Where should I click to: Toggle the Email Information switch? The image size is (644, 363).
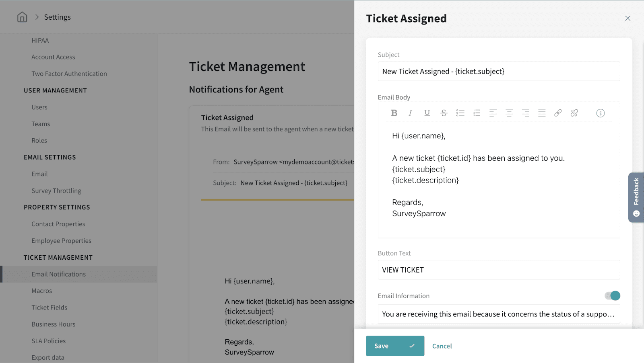point(612,296)
